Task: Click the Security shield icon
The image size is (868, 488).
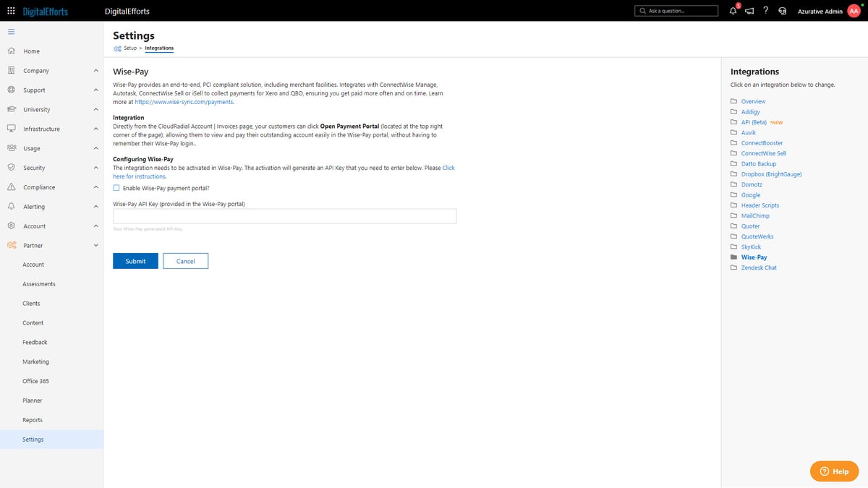Action: point(12,167)
